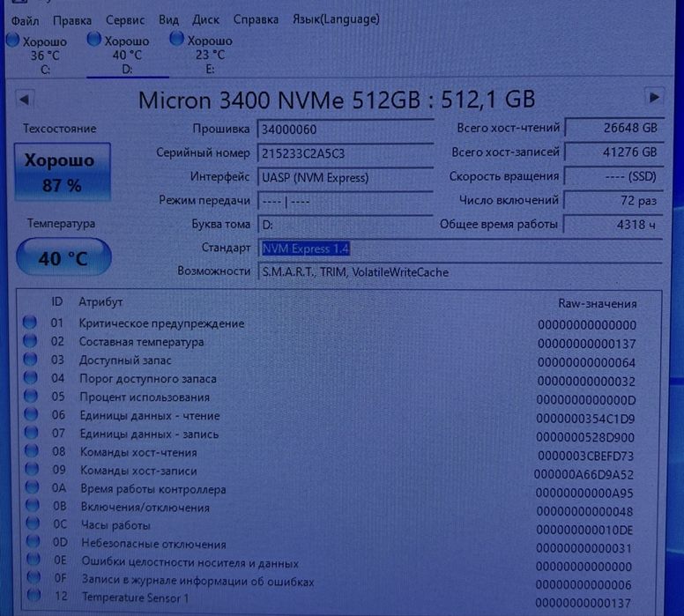The height and width of the screenshot is (616, 684).
Task: Select row Процент использования
Action: [330, 398]
